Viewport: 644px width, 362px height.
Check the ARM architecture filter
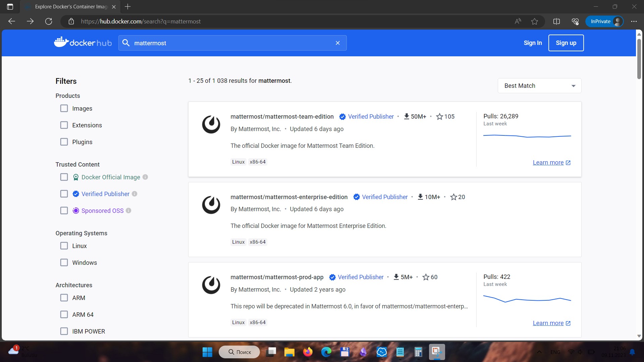point(64,298)
